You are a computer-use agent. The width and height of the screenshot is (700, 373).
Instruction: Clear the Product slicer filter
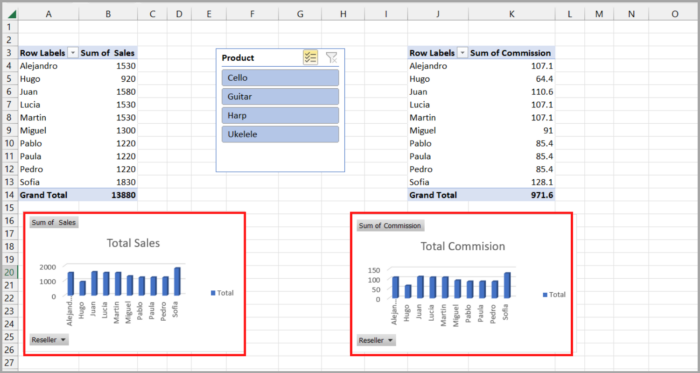click(331, 58)
